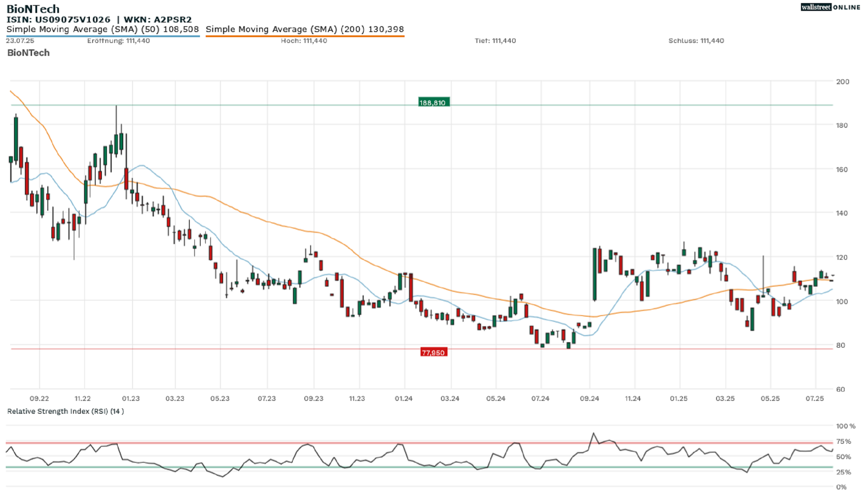The width and height of the screenshot is (865, 504).
Task: Click the Eröffnung: 111,440 value
Action: pos(119,41)
